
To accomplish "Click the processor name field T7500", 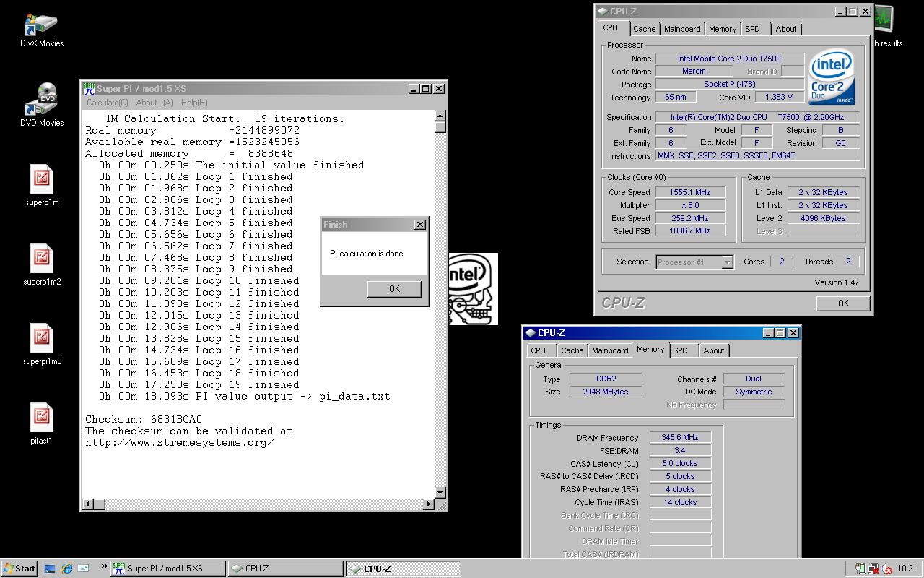I will 729,59.
